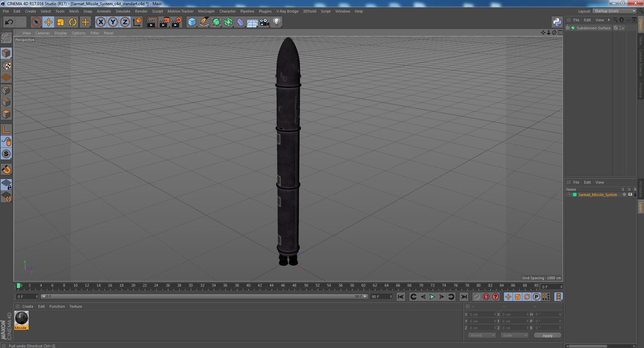Switch to Model mode
This screenshot has width=644, height=348.
point(6,53)
